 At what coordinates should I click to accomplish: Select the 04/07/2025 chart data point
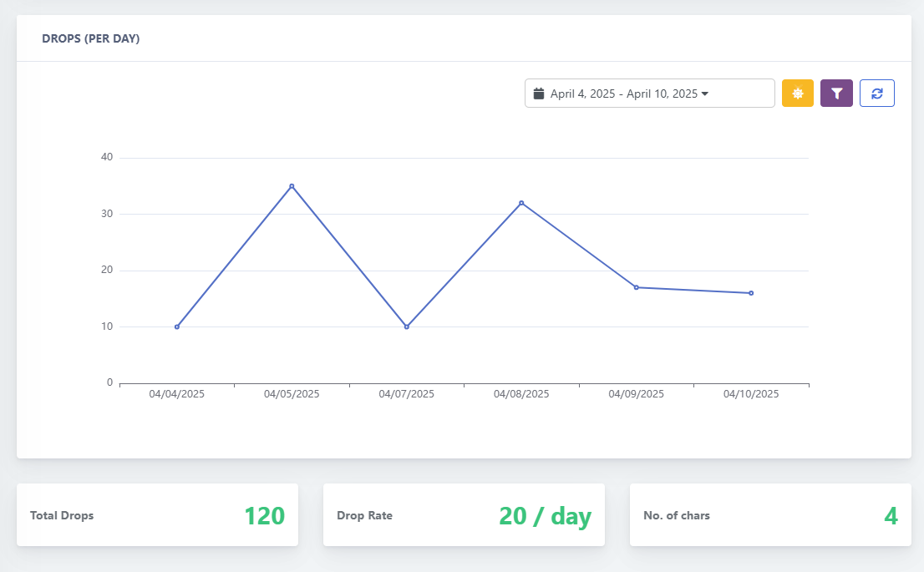pos(407,326)
